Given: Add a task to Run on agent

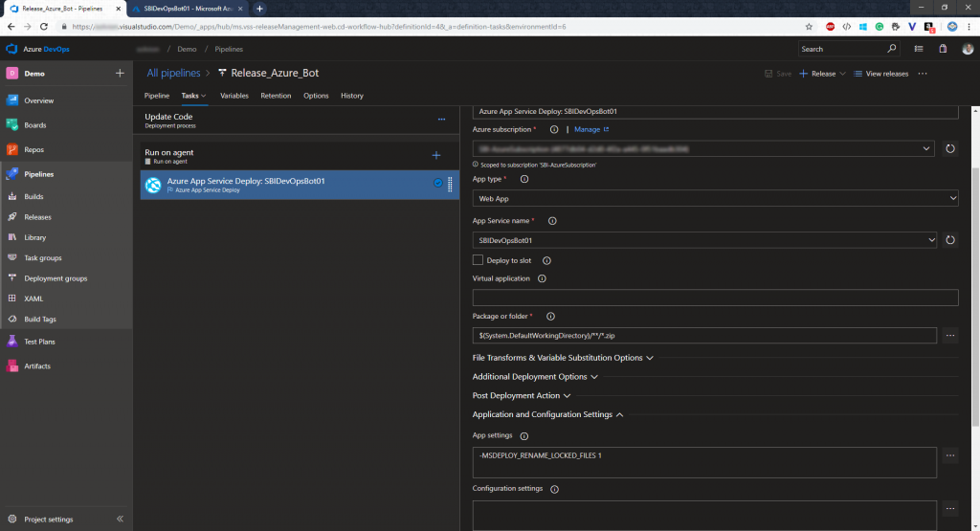Looking at the screenshot, I should [x=436, y=155].
